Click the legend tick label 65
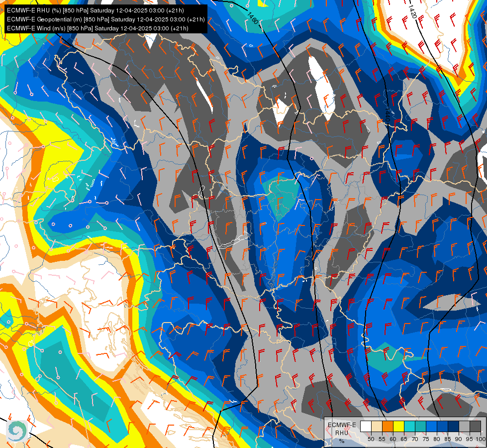This screenshot has height=448, width=487. [404, 439]
